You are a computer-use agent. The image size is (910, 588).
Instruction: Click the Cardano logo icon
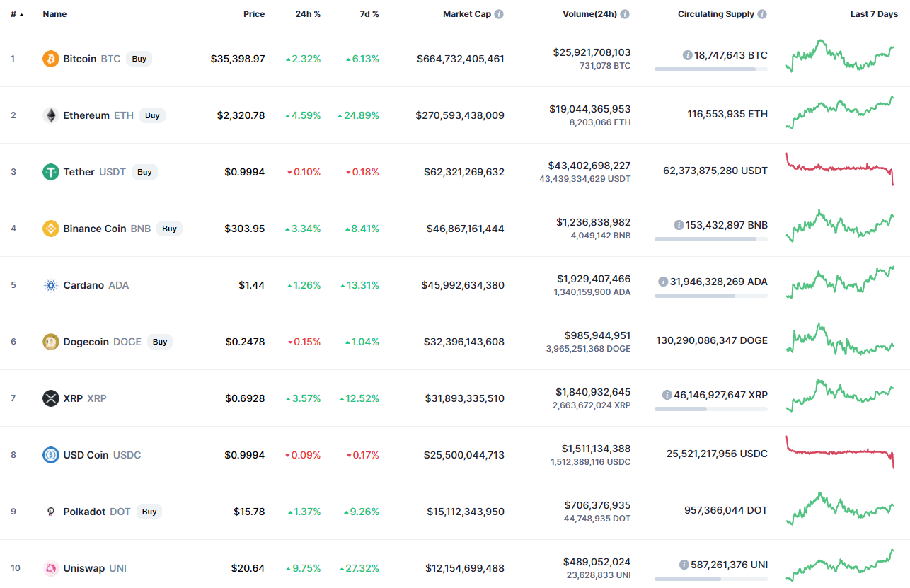pos(50,285)
